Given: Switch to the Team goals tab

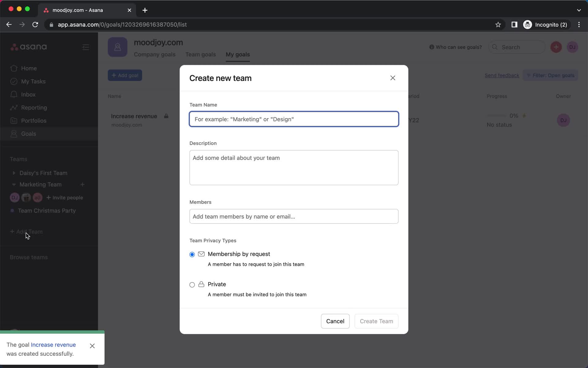Looking at the screenshot, I should pyautogui.click(x=201, y=55).
